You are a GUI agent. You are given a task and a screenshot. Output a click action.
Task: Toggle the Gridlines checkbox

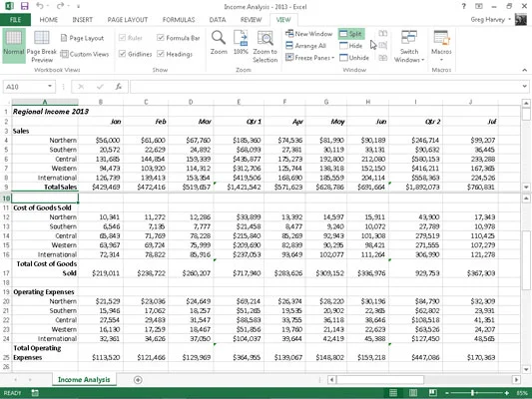click(123, 54)
